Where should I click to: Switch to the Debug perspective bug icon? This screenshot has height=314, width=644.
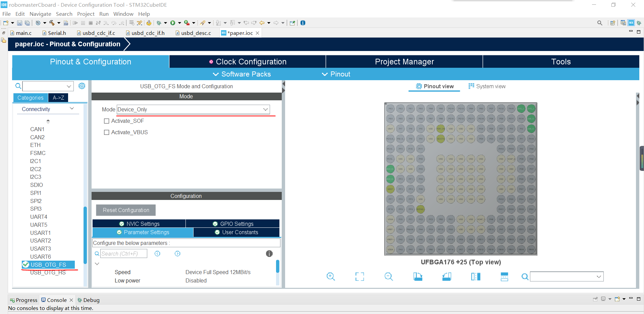point(639,23)
